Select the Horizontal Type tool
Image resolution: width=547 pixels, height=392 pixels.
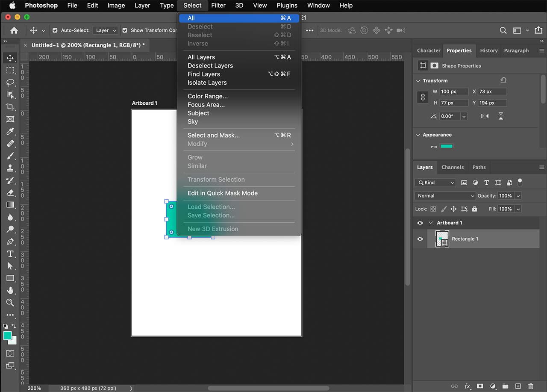point(10,254)
